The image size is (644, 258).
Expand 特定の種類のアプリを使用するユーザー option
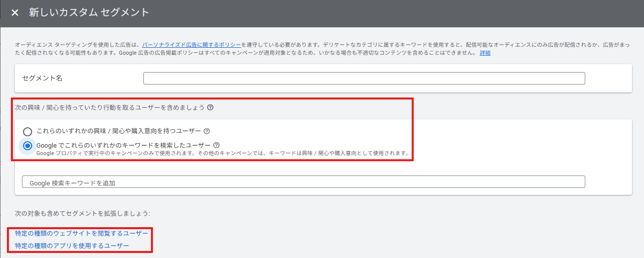coord(72,246)
